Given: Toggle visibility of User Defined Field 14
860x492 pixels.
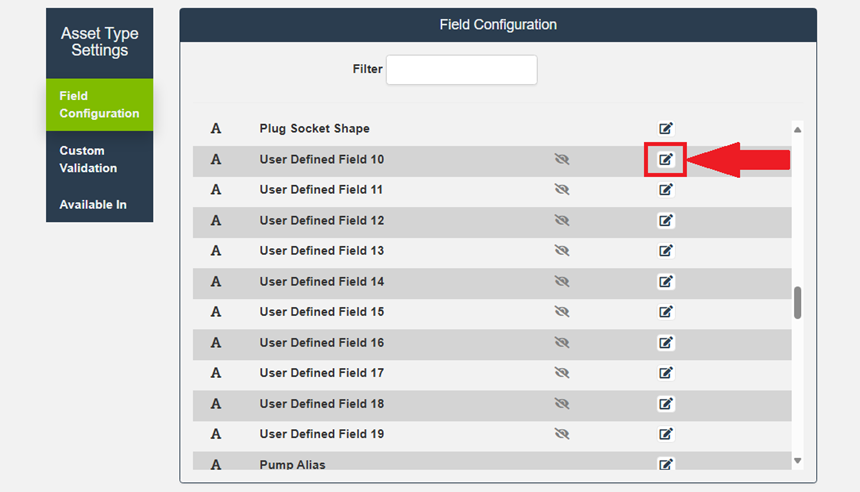Looking at the screenshot, I should (x=561, y=282).
